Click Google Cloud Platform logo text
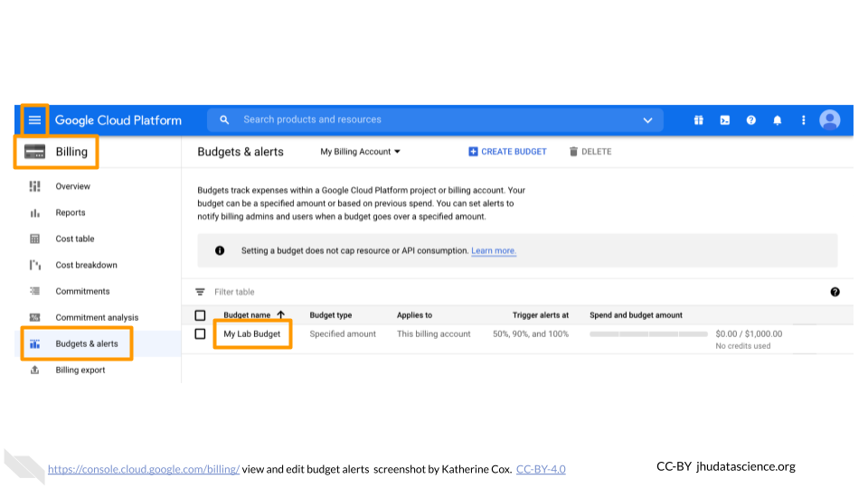 [x=118, y=120]
